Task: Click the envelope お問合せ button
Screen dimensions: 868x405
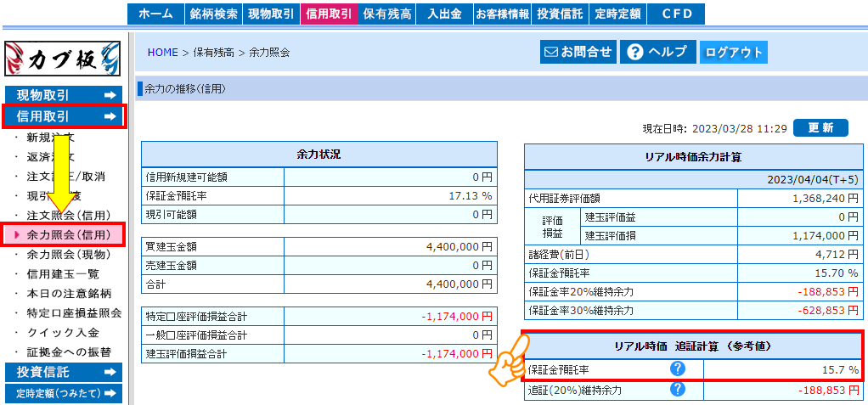Action: [x=578, y=52]
